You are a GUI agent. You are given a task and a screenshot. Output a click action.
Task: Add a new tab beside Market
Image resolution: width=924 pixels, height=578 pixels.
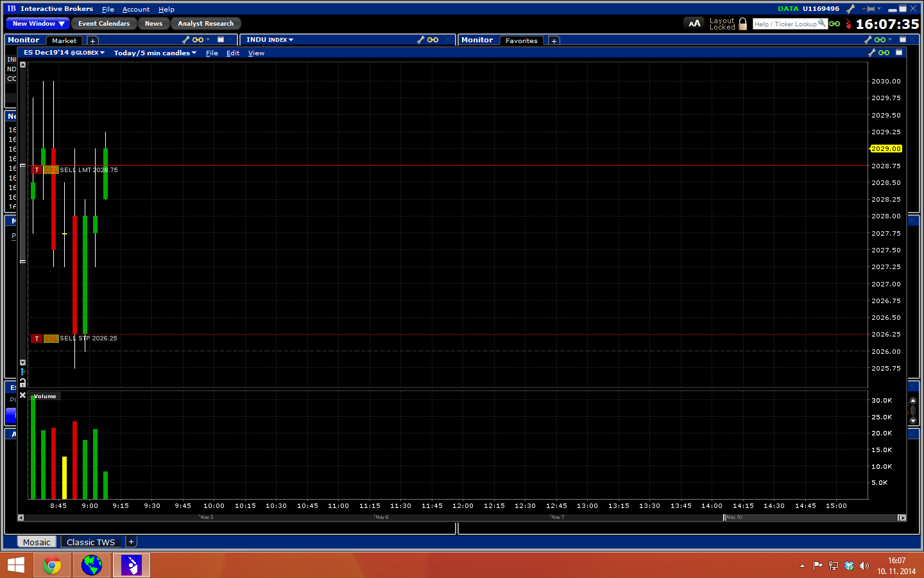92,40
